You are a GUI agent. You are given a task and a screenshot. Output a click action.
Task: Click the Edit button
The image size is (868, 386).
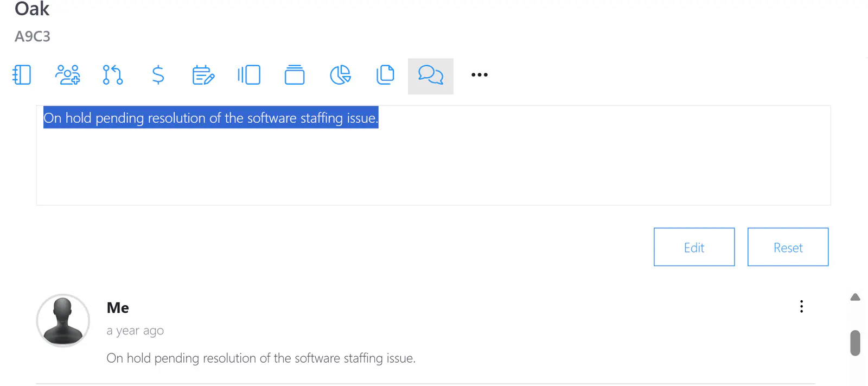coord(694,247)
